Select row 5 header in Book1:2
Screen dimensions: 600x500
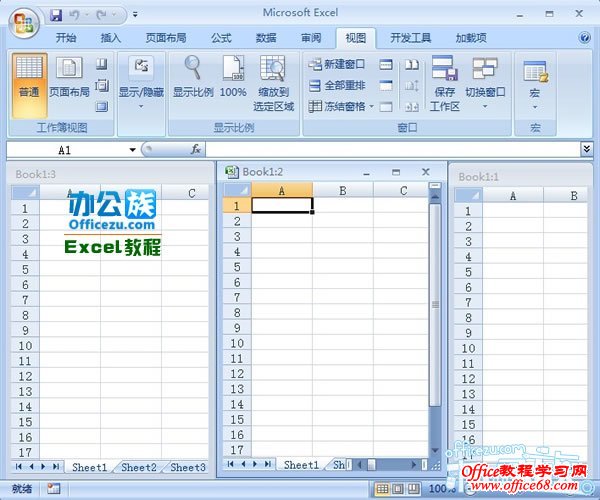[237, 267]
